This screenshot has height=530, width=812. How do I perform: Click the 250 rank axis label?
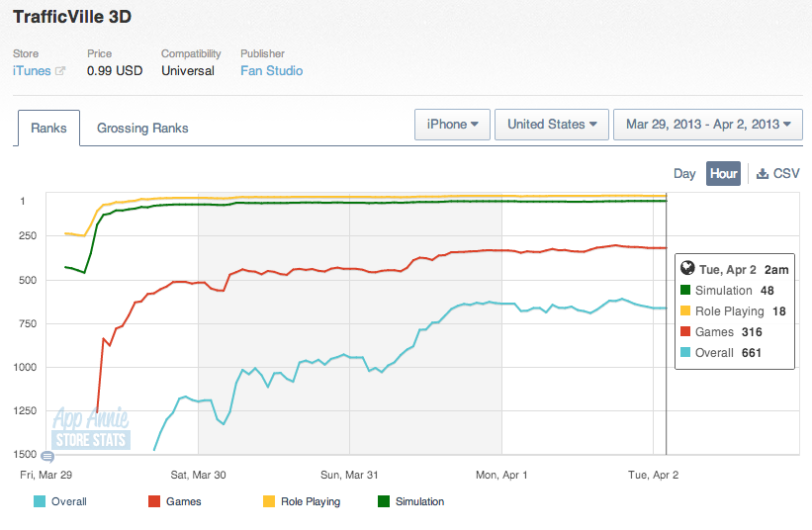coord(28,235)
